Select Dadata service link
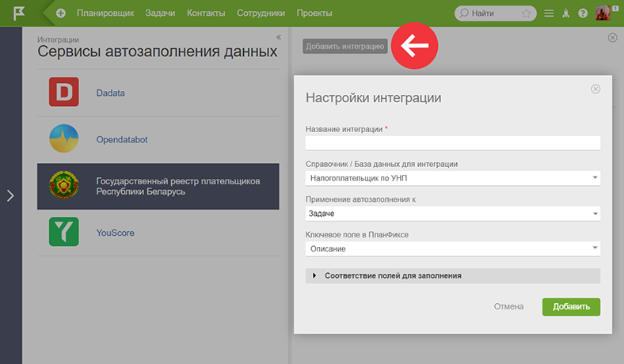This screenshot has height=364, width=624. 110,93
